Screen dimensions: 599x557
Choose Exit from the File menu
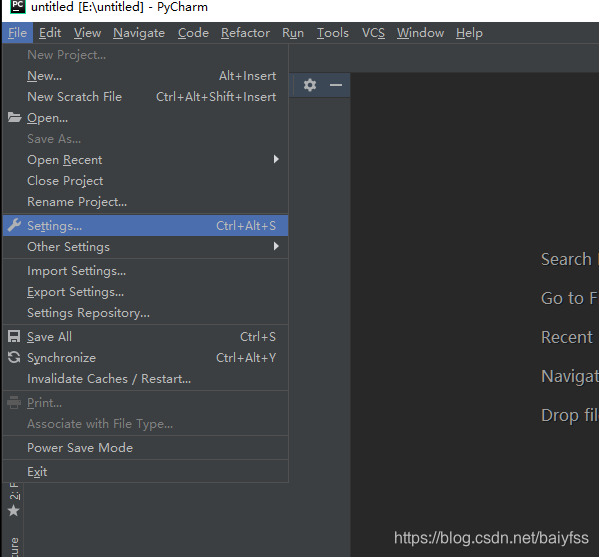click(x=145, y=472)
